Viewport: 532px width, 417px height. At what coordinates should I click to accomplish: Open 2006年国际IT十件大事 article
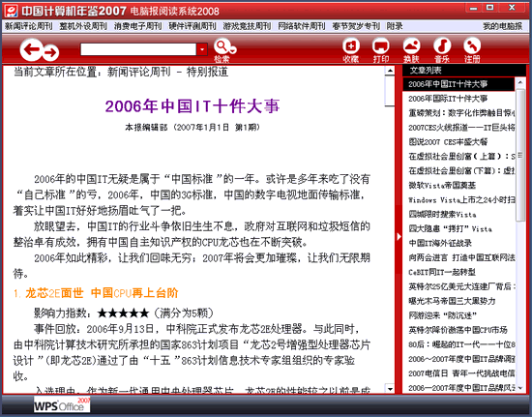[448, 99]
